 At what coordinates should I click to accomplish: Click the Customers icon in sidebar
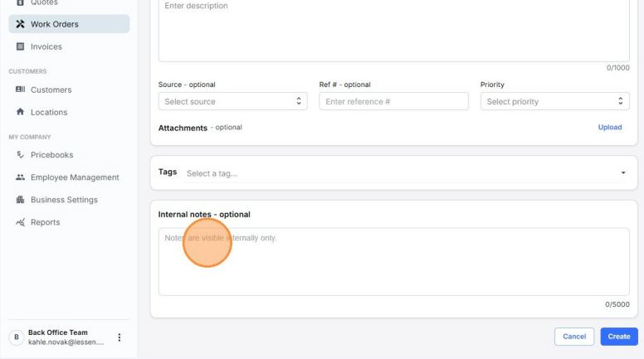click(x=20, y=90)
